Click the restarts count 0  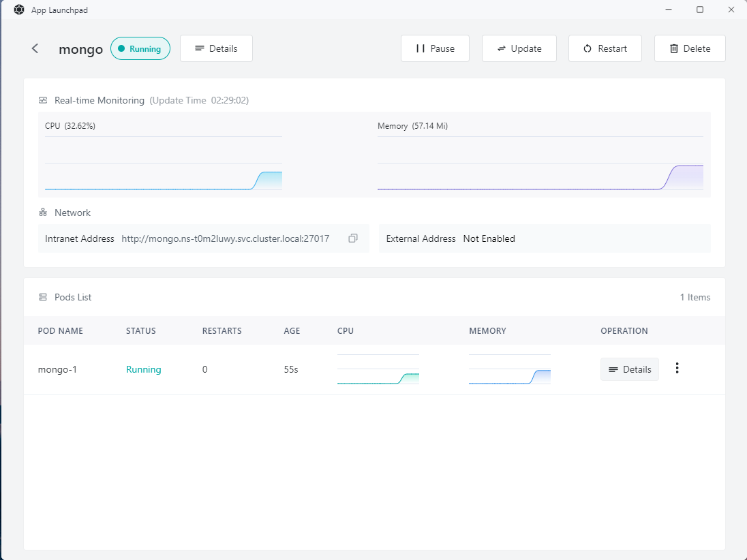(x=205, y=369)
